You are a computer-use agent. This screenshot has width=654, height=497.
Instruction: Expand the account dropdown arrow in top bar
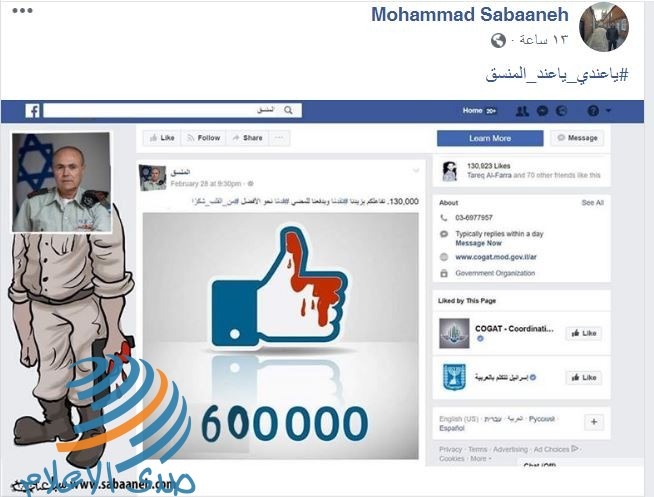pyautogui.click(x=608, y=110)
